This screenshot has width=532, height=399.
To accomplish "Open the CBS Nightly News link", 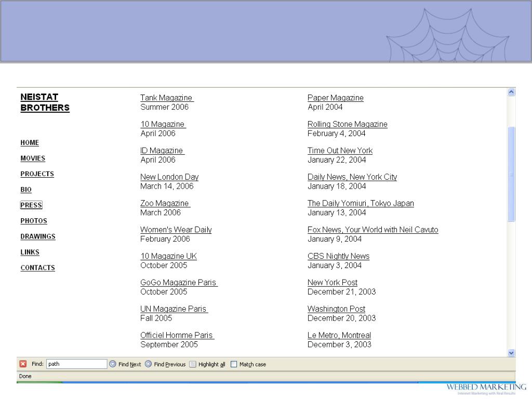I will click(338, 256).
